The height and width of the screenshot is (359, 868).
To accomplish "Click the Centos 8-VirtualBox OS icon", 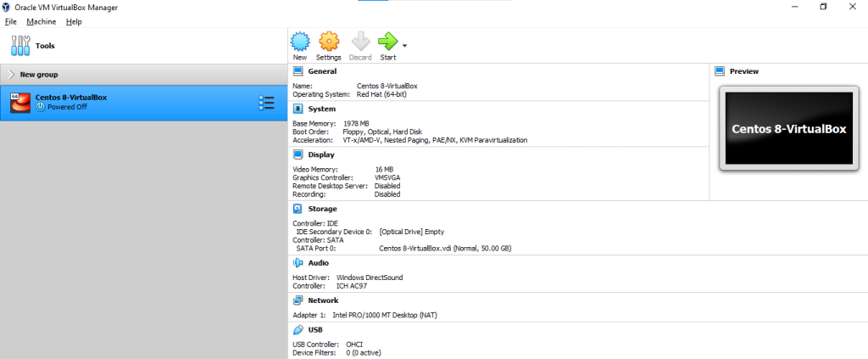I will pos(20,103).
